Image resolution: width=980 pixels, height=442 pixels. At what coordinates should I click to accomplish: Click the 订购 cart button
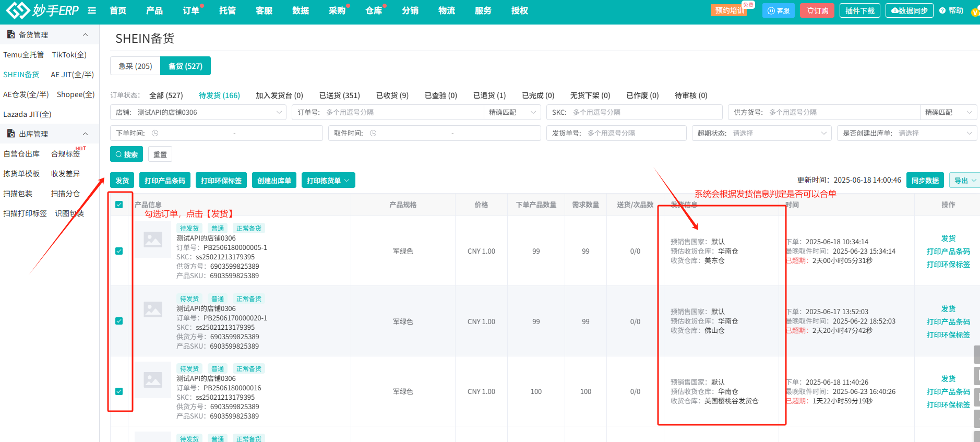tap(817, 10)
